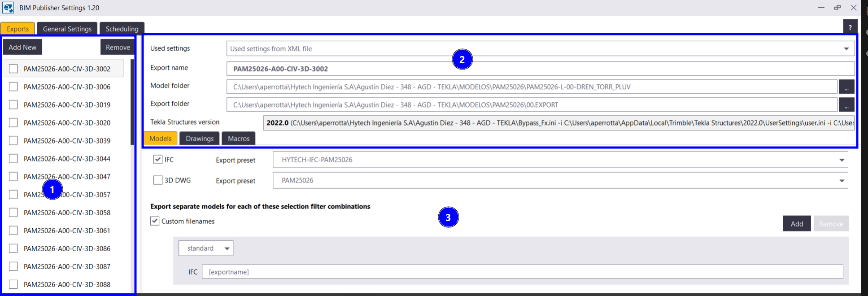Viewport: 868px width, 296px height.
Task: Expand the IFC Export preset dropdown
Action: point(560,160)
